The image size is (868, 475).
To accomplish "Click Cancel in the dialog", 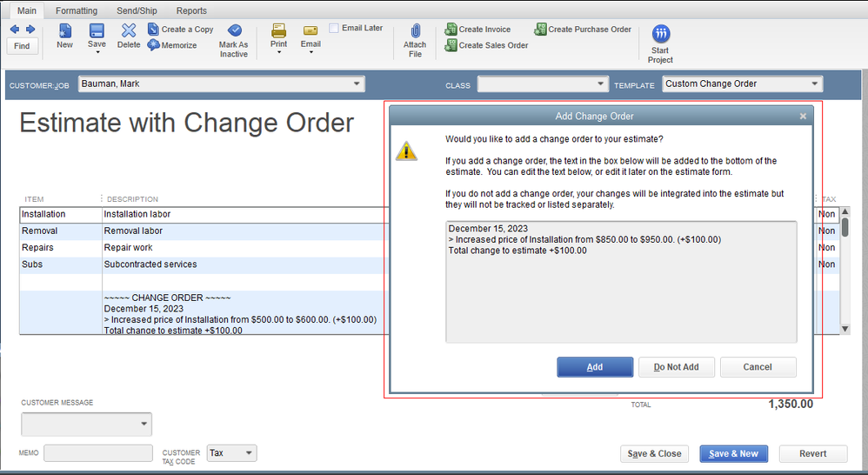I will [x=758, y=367].
